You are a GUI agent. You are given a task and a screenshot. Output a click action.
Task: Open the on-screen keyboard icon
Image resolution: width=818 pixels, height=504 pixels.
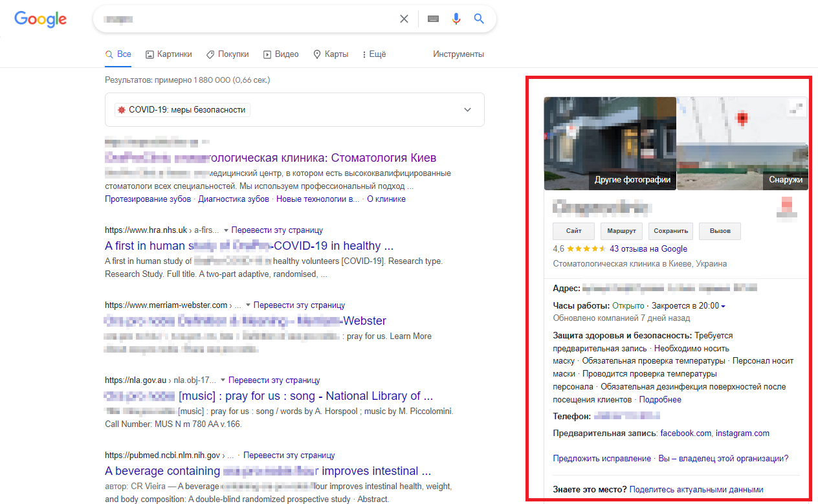pyautogui.click(x=432, y=18)
